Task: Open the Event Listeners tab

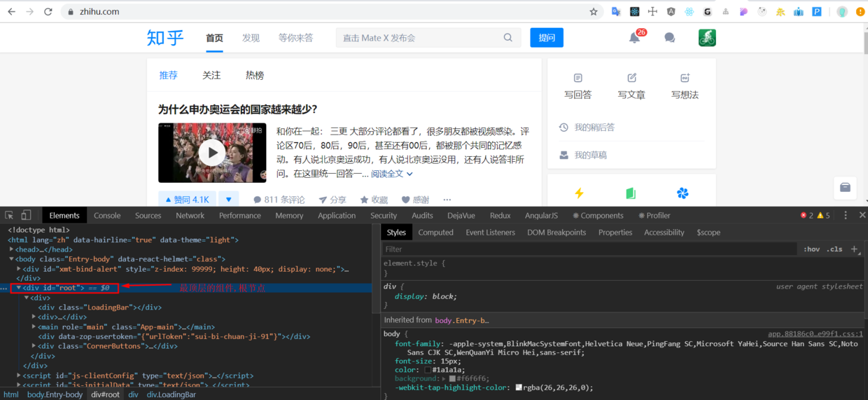Action: pos(490,233)
